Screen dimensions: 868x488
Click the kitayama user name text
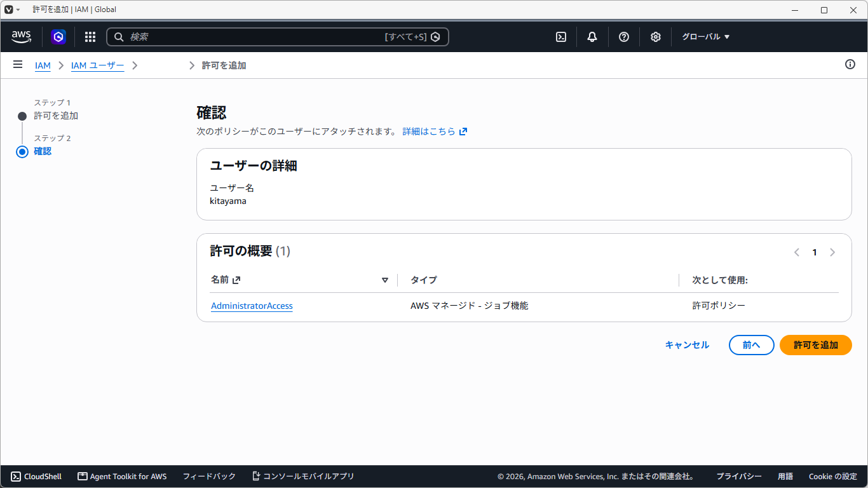pyautogui.click(x=228, y=201)
